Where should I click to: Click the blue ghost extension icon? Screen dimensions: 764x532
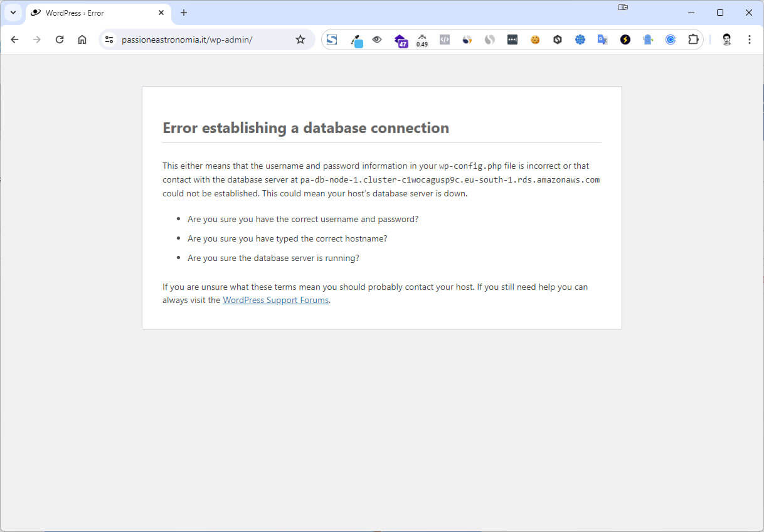tap(648, 40)
